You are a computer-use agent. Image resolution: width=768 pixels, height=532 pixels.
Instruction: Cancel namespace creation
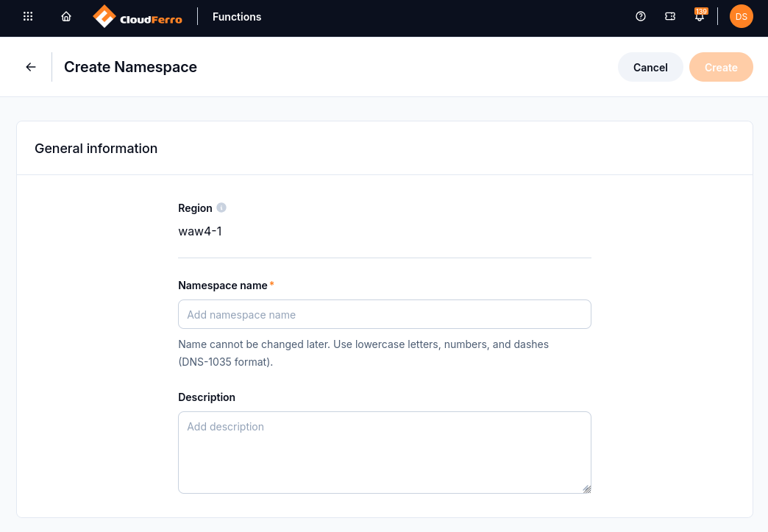650,67
